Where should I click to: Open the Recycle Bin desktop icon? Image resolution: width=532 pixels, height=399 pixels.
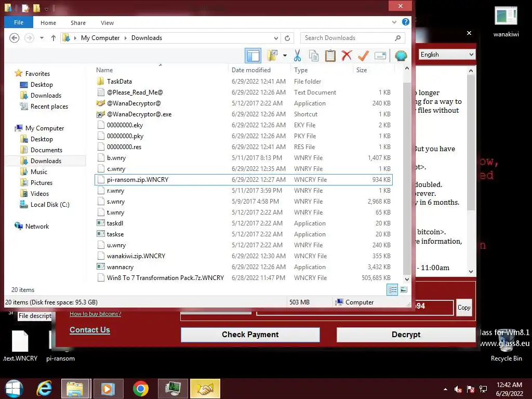(506, 344)
